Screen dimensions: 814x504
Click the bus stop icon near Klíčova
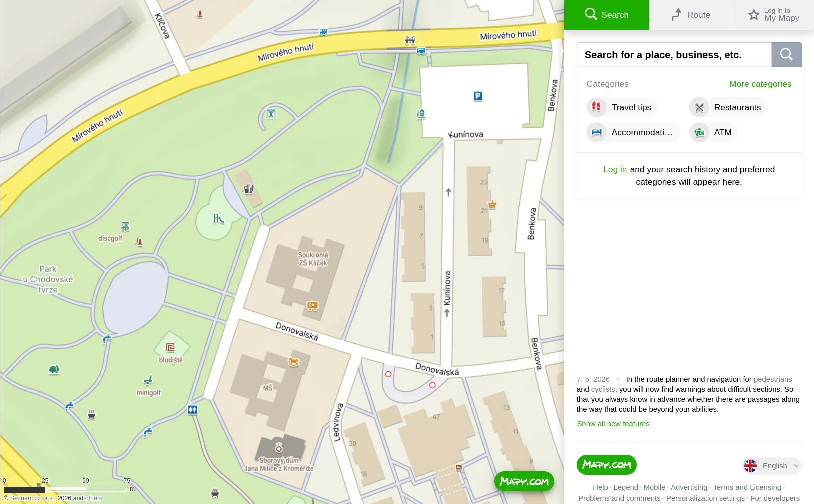point(323,32)
